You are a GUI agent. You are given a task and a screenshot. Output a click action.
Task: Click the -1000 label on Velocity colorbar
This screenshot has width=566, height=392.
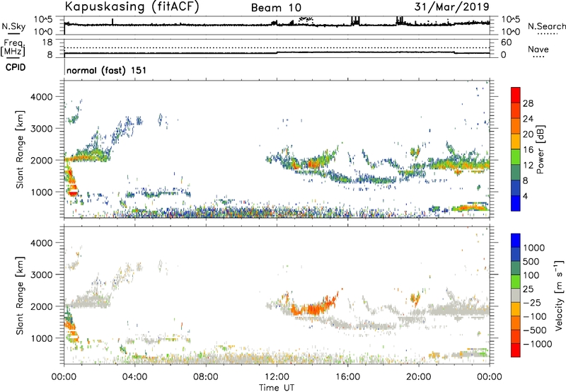coord(537,344)
